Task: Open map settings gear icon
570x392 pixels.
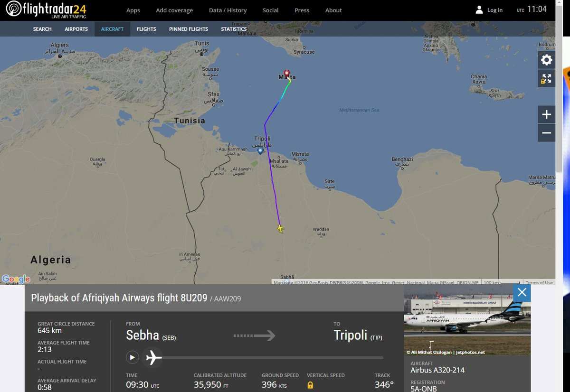Action: pyautogui.click(x=547, y=60)
